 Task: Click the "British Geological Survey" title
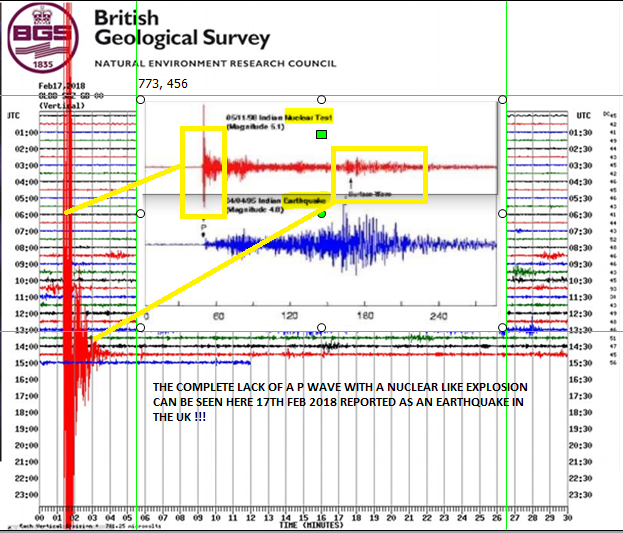pyautogui.click(x=182, y=29)
